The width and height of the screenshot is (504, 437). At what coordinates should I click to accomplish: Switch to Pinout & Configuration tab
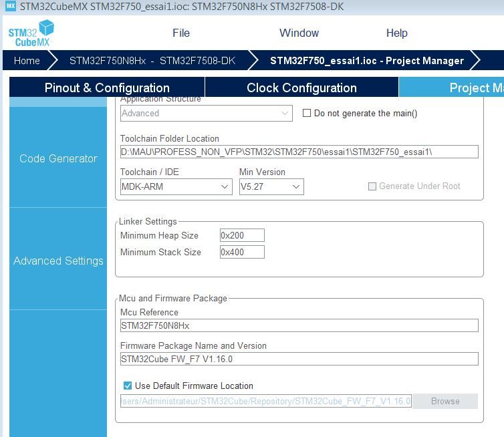(107, 88)
